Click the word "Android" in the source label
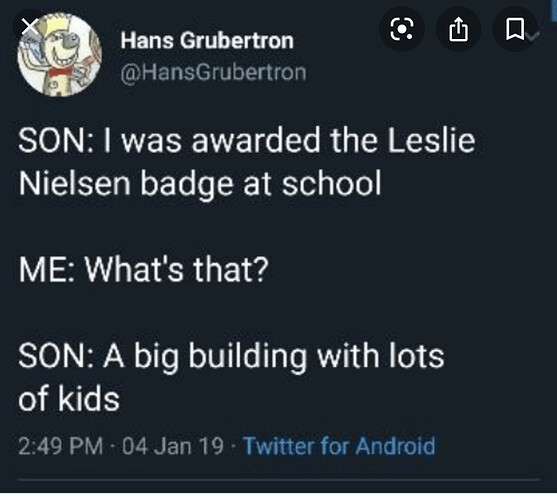 coord(395,445)
